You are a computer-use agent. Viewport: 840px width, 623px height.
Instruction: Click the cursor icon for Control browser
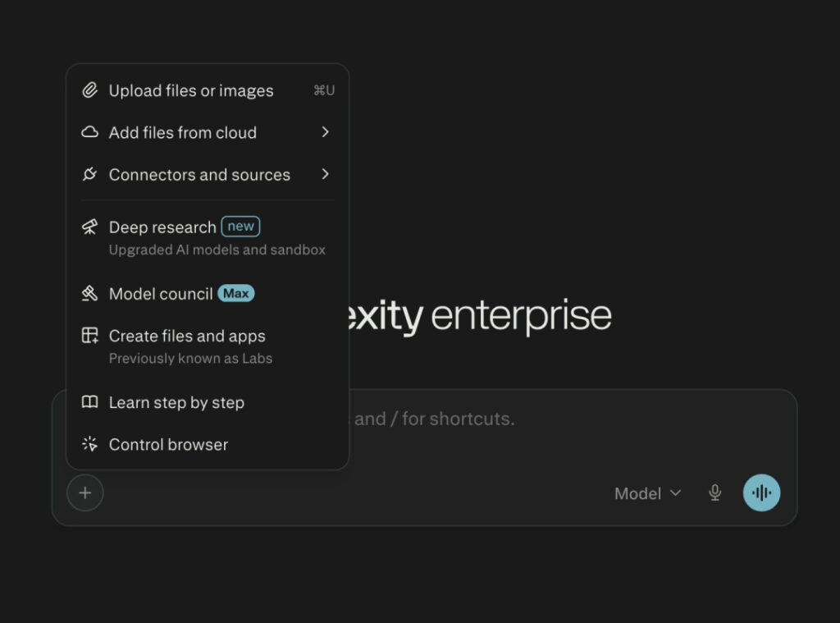[x=89, y=444]
